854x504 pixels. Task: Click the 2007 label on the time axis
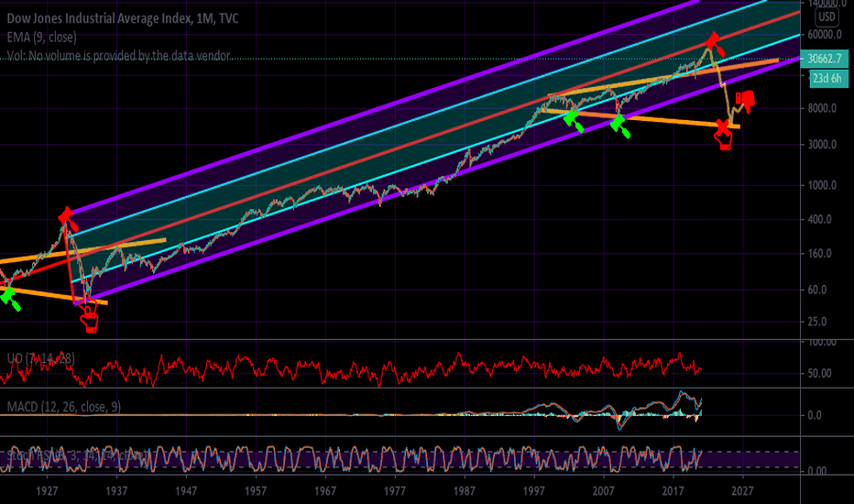604,491
